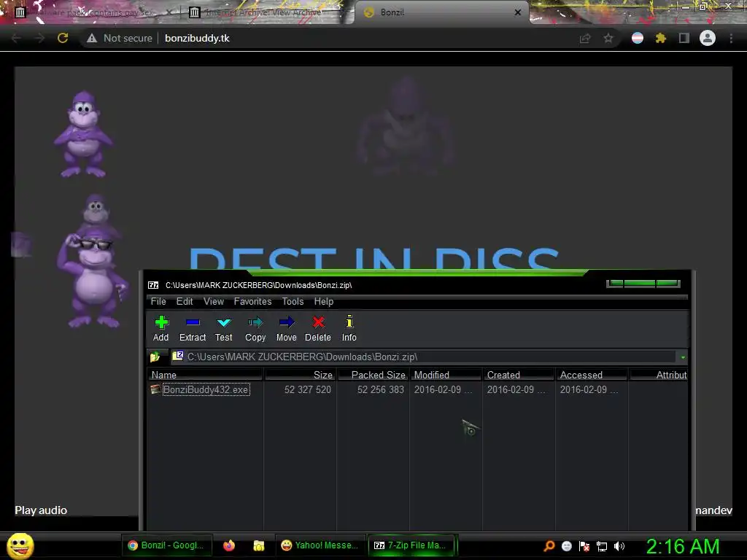747x560 pixels.
Task: Open the View menu
Action: click(214, 301)
